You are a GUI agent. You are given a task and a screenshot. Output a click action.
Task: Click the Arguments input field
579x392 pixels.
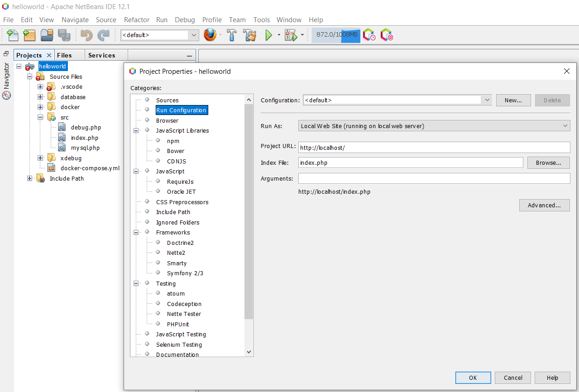point(434,178)
